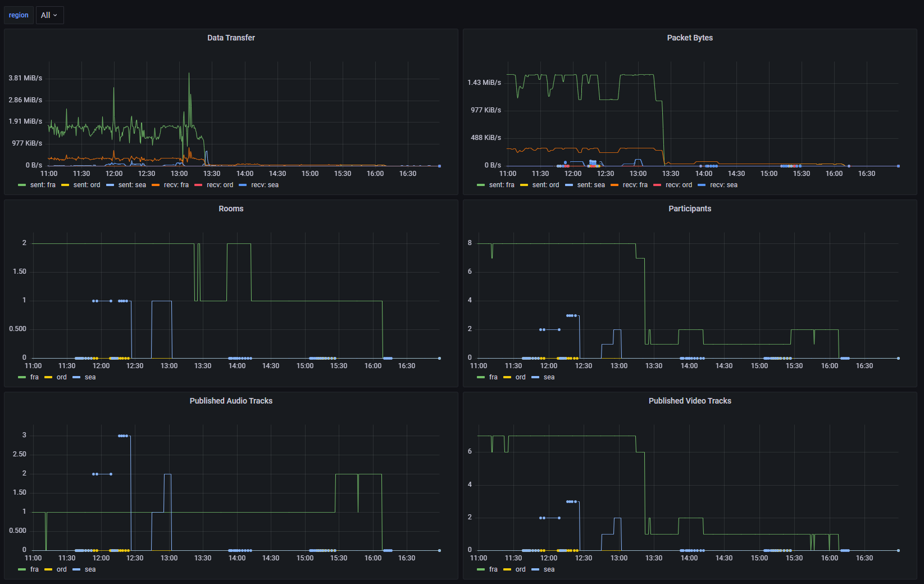Viewport: 924px width, 584px height.
Task: Toggle 'ord' series in Published Audio Tracks legend
Action: (61, 569)
